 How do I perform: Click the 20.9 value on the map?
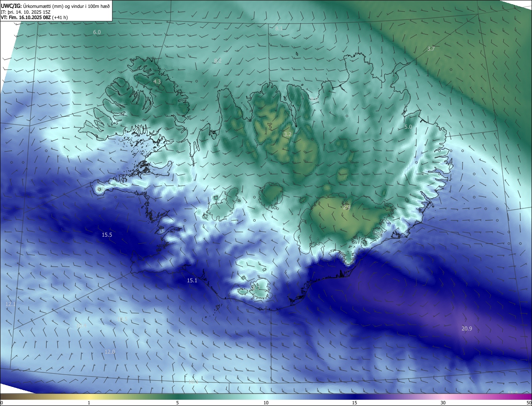click(467, 329)
